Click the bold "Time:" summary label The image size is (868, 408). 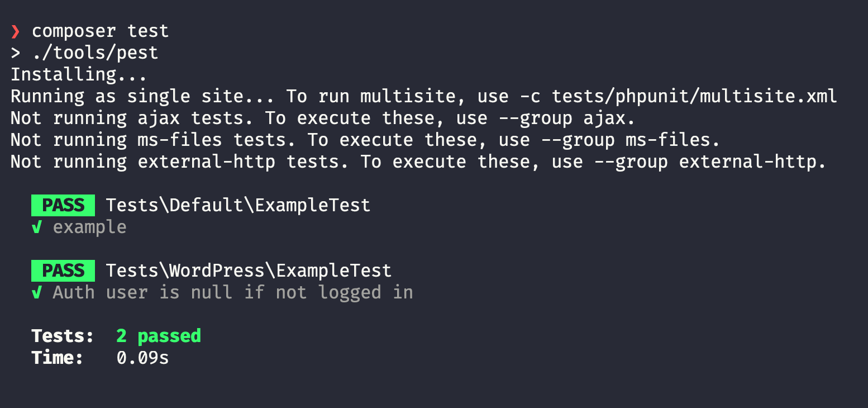pos(57,358)
